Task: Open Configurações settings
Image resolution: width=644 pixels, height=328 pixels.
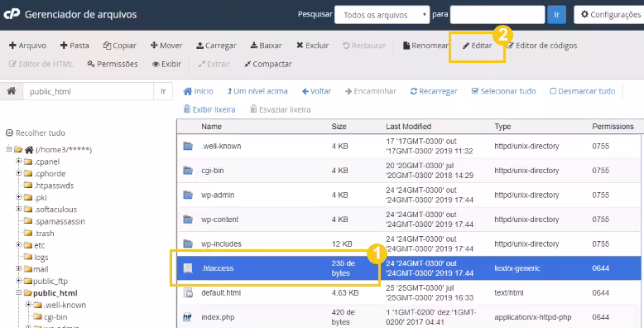Action: pos(609,15)
